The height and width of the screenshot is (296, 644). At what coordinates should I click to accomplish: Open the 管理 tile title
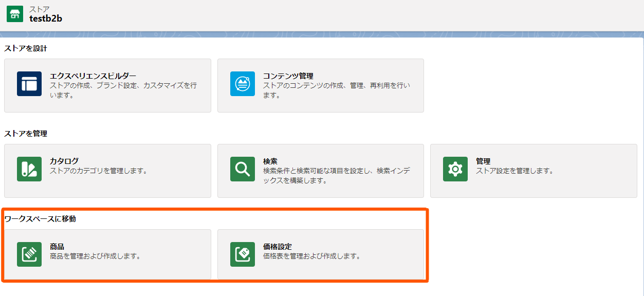483,161
